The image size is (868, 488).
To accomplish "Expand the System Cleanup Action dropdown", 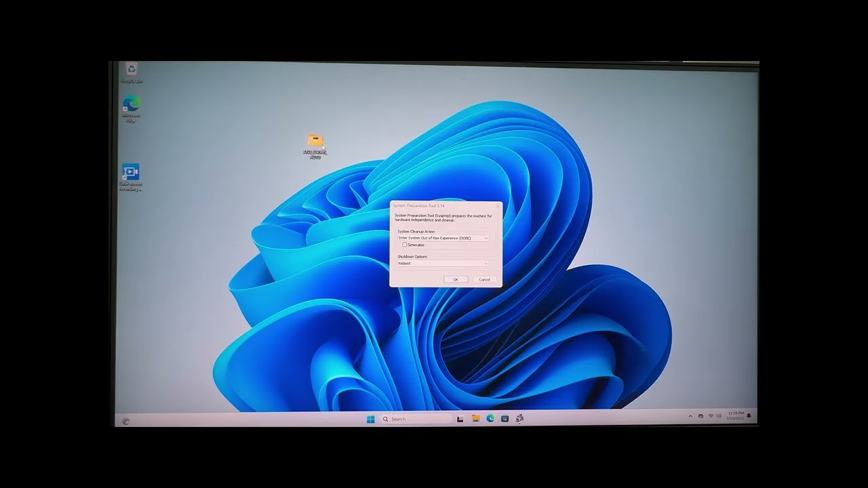I will (443, 238).
